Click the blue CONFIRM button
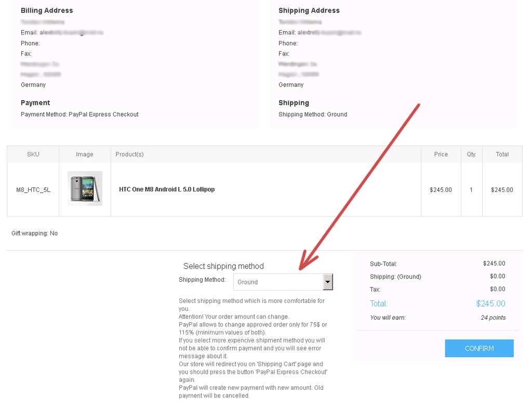The width and height of the screenshot is (532, 411). click(x=478, y=348)
